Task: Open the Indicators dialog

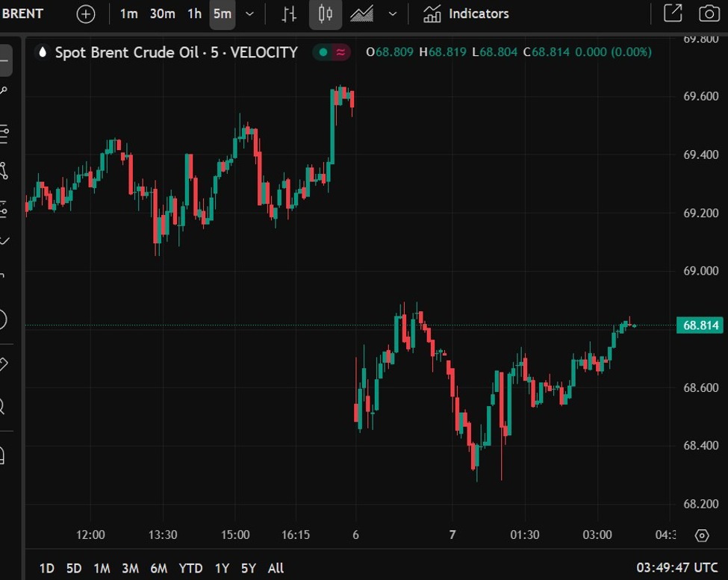Action: click(466, 14)
